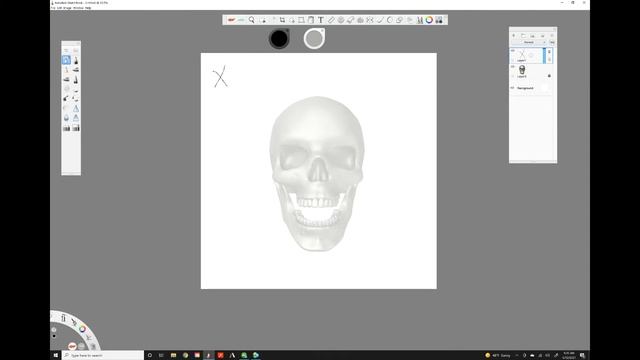Select the skull layer thumbnail
This screenshot has width=640, height=360.
[x=522, y=70]
